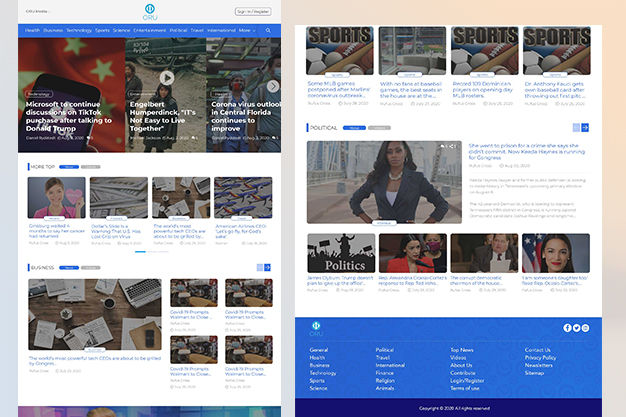
Task: Open the James Clyburn Politics thumbnail
Action: pyautogui.click(x=341, y=253)
